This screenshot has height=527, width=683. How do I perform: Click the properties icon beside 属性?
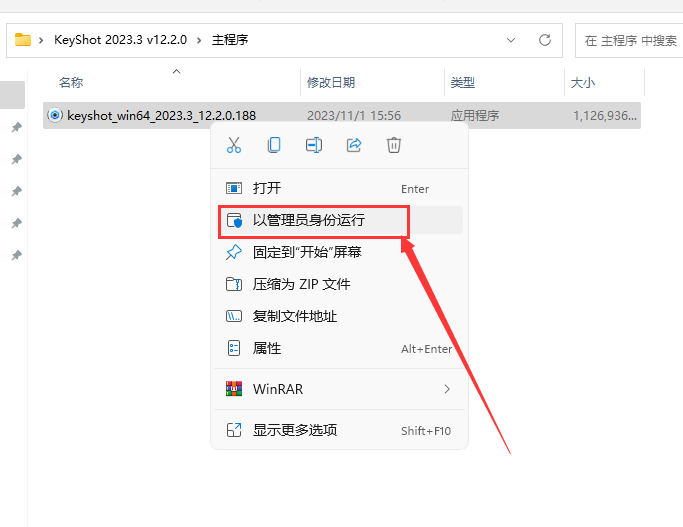[x=234, y=348]
